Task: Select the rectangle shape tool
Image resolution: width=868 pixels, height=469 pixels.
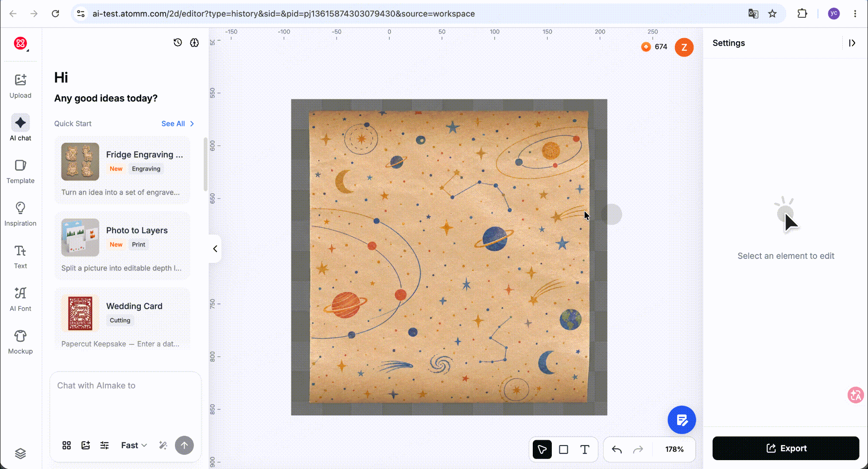Action: click(x=563, y=449)
